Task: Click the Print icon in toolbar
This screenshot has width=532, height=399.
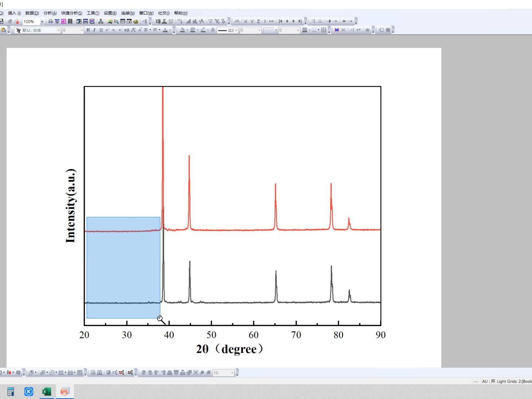Action: pyautogui.click(x=51, y=21)
